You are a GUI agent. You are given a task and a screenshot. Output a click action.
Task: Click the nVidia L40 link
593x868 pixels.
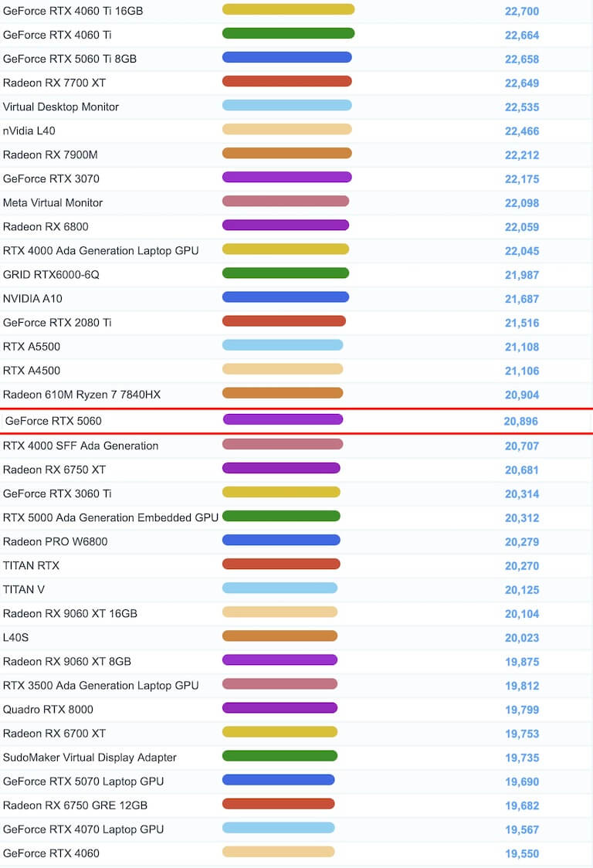click(x=29, y=131)
